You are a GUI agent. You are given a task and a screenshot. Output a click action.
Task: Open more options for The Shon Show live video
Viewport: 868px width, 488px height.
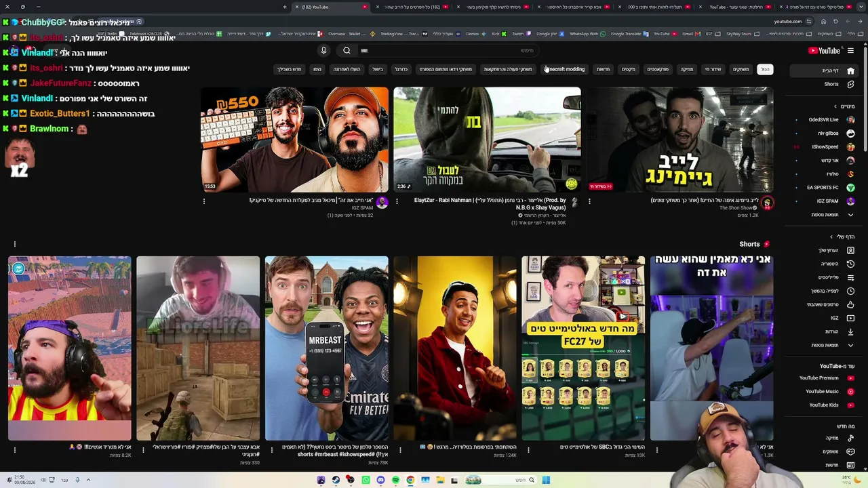coord(589,201)
